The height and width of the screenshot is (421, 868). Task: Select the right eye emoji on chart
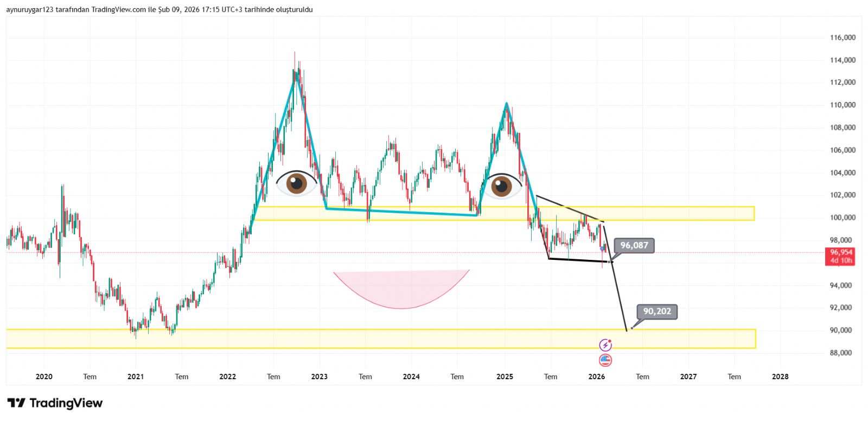(501, 186)
